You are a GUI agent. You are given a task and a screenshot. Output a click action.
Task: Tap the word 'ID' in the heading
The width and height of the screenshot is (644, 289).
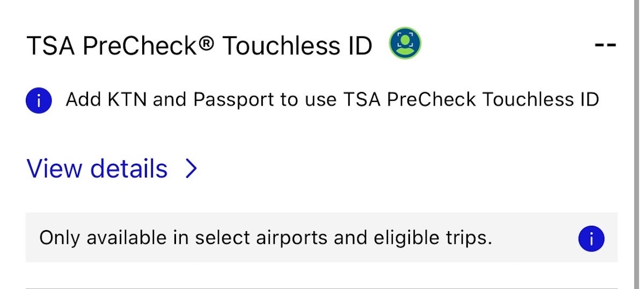357,46
